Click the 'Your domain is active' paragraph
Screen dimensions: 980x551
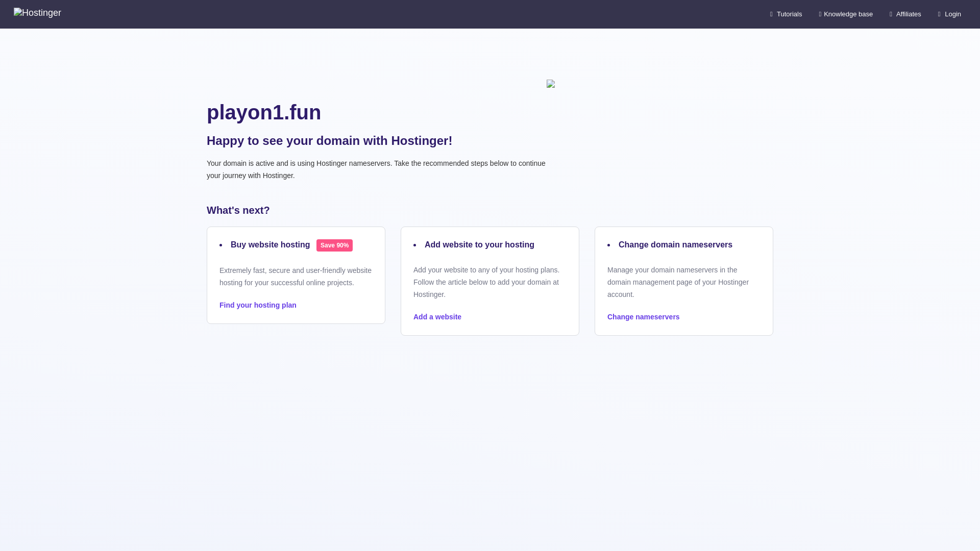(x=376, y=169)
